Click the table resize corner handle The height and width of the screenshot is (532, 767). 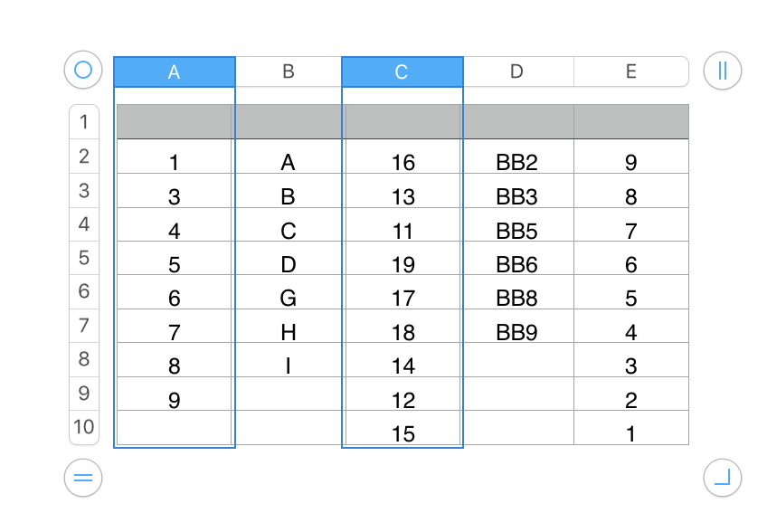pos(722,477)
